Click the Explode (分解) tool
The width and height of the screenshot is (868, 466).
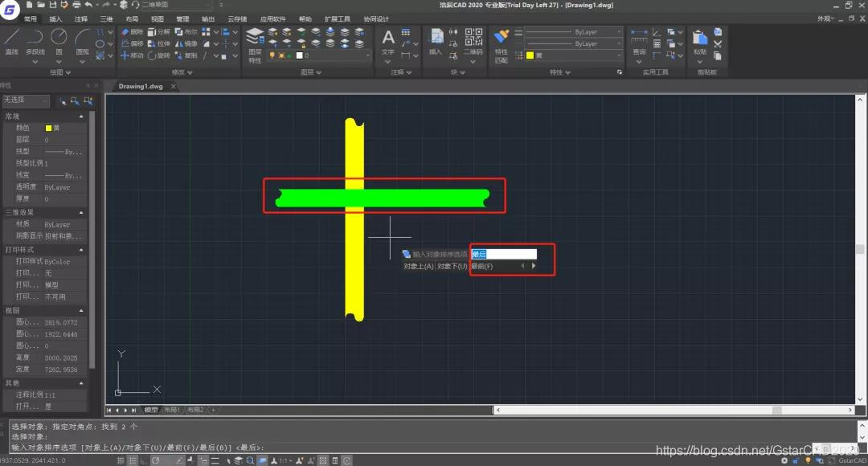(159, 32)
